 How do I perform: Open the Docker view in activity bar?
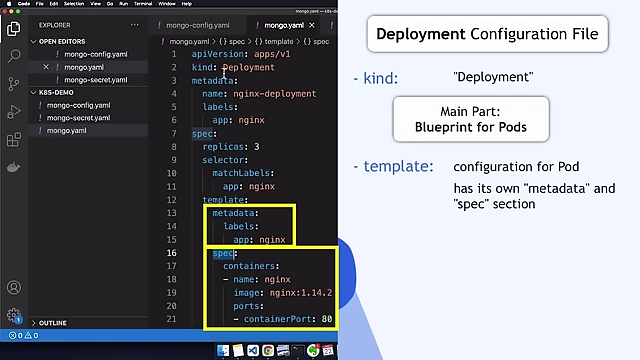tap(13, 167)
